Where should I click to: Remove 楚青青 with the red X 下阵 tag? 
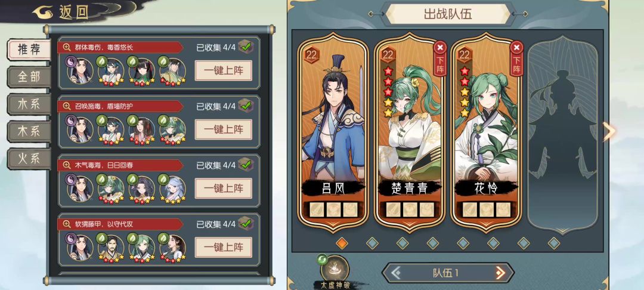[440, 58]
